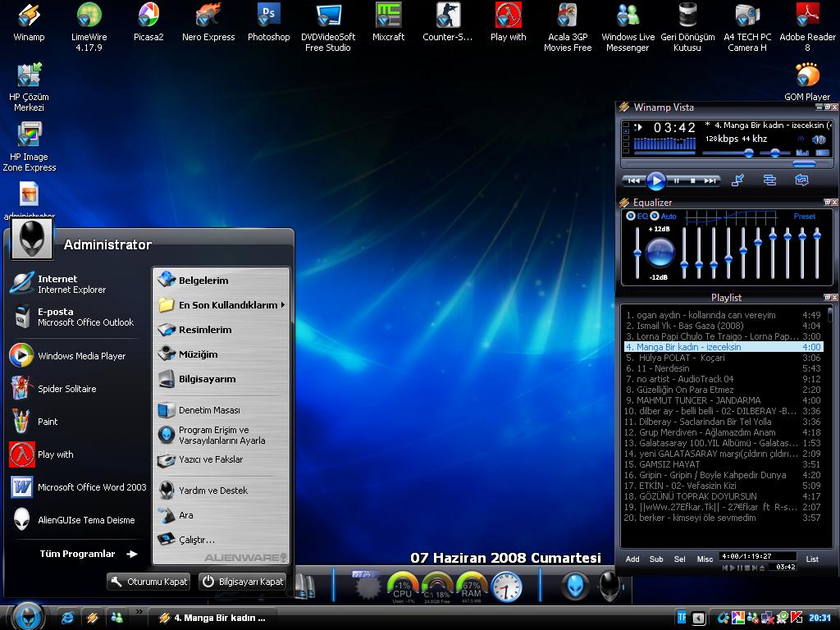Open Geri Dönüşüm Kutusu recycle bin
The image size is (840, 630).
687,27
